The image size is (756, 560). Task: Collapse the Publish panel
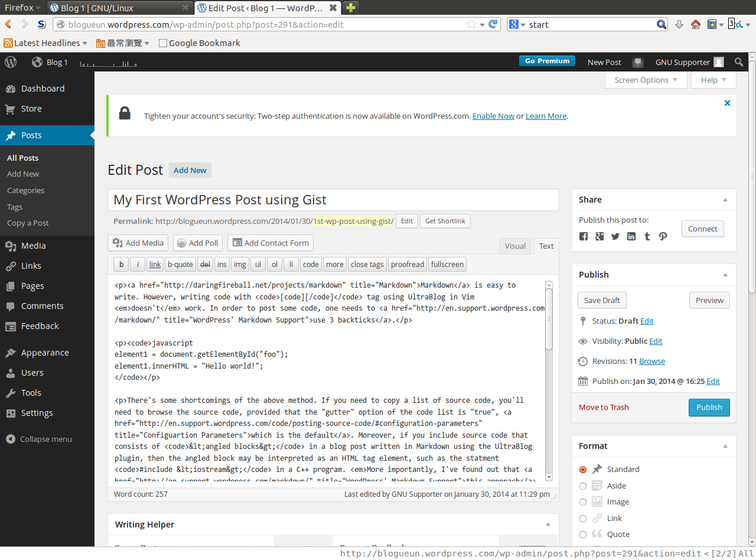(x=725, y=275)
